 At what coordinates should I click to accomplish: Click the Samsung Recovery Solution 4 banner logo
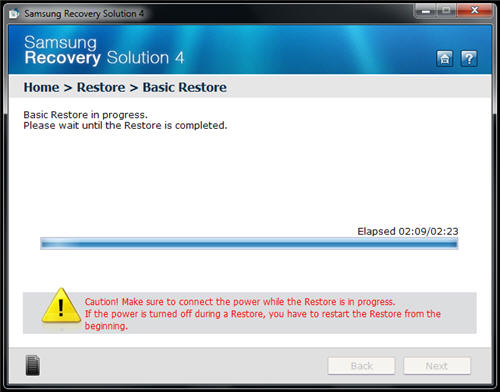pos(104,50)
